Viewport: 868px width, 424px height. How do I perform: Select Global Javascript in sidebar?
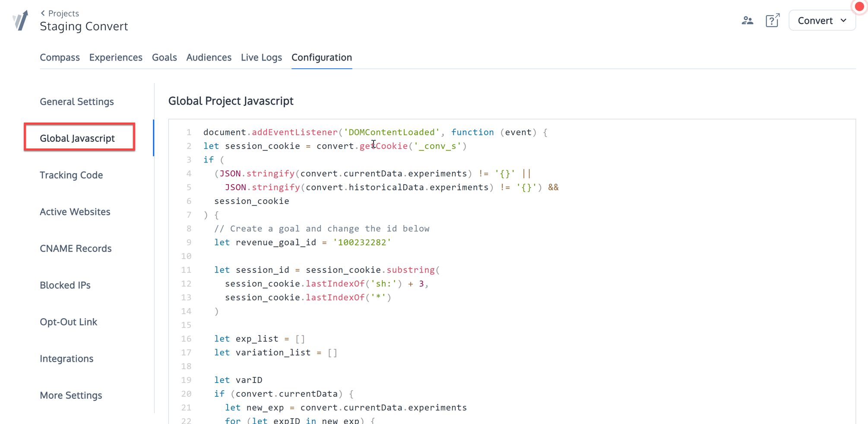[x=77, y=138]
